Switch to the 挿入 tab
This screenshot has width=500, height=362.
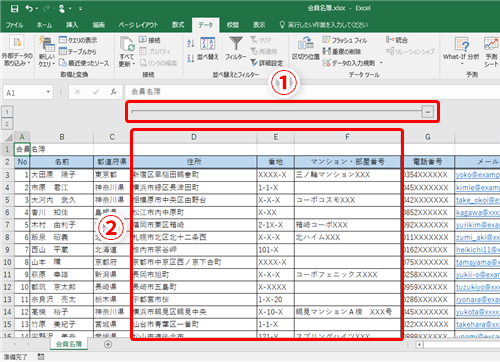pos(72,25)
